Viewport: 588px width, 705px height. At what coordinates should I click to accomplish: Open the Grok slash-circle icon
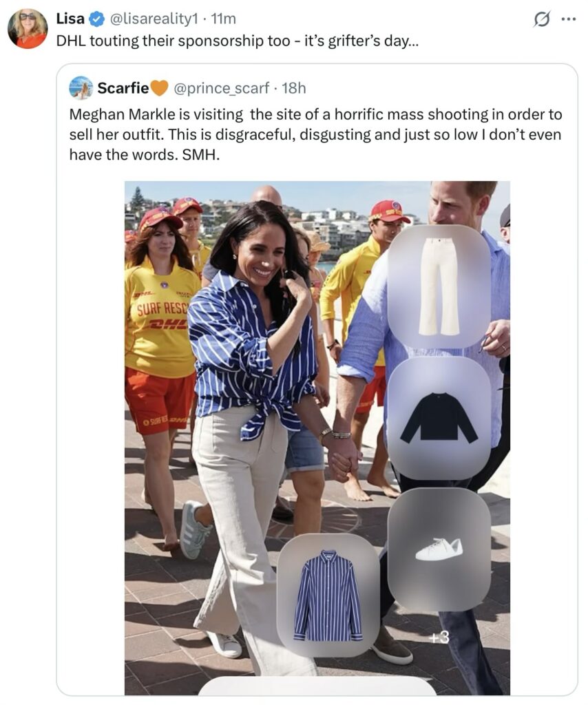(x=541, y=20)
